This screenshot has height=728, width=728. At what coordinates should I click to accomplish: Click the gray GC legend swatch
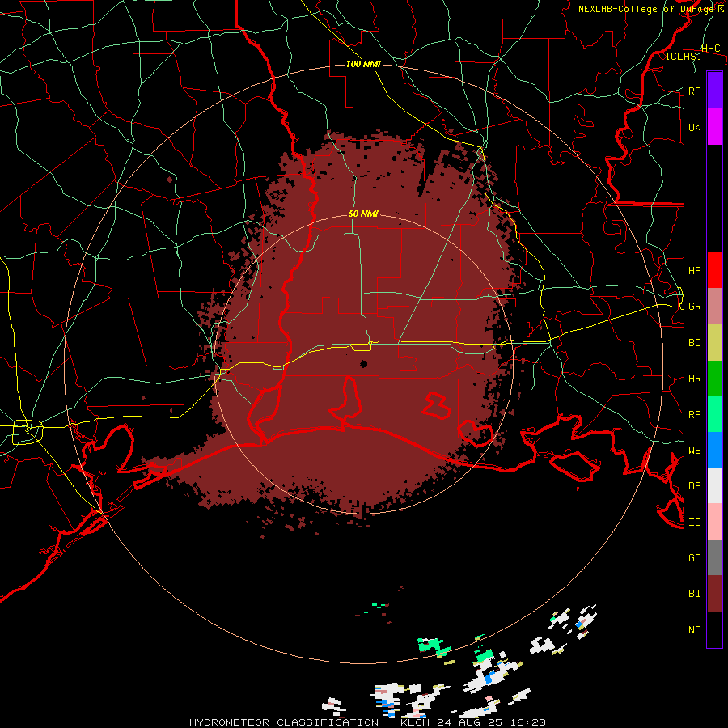pyautogui.click(x=714, y=557)
